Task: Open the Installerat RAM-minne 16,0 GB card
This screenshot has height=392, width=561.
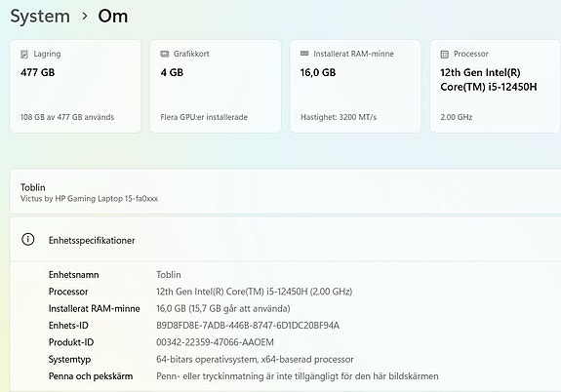Action: (355, 86)
